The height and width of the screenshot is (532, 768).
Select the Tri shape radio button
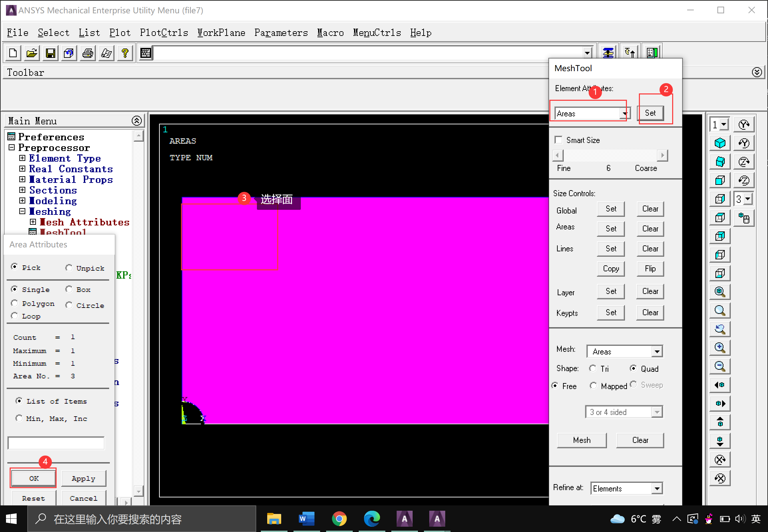tap(593, 368)
